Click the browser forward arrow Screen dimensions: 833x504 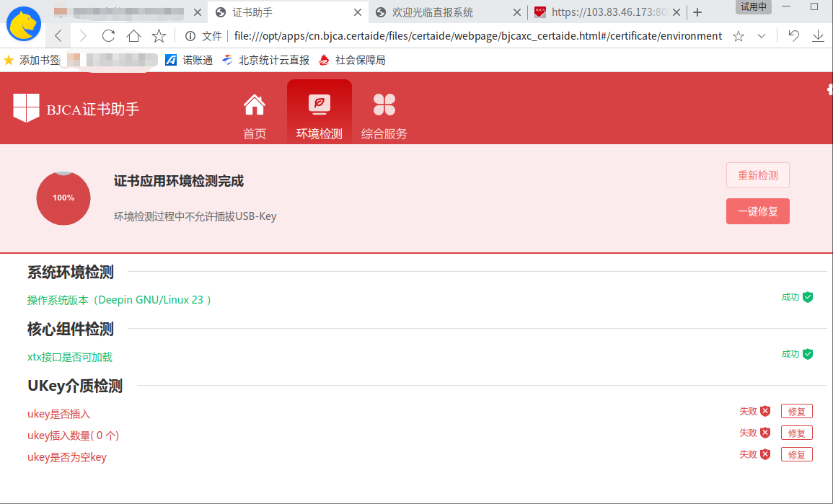pyautogui.click(x=83, y=35)
